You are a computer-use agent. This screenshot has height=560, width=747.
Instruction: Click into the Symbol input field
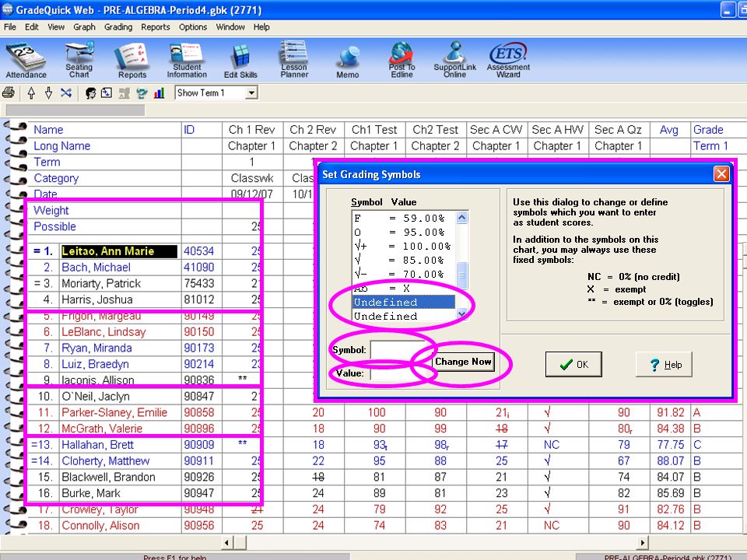click(x=400, y=350)
